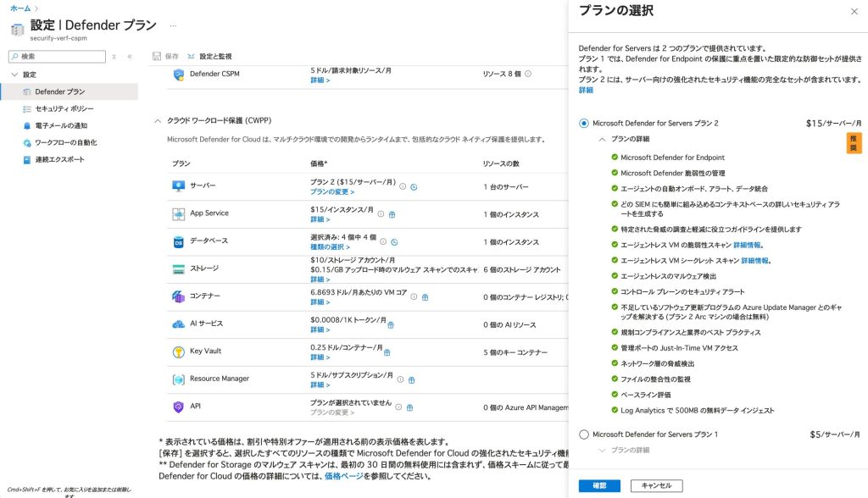Collapse プランの詳細 under Servers プラン 2
Viewport: 868px width, 498px height.
(602, 139)
